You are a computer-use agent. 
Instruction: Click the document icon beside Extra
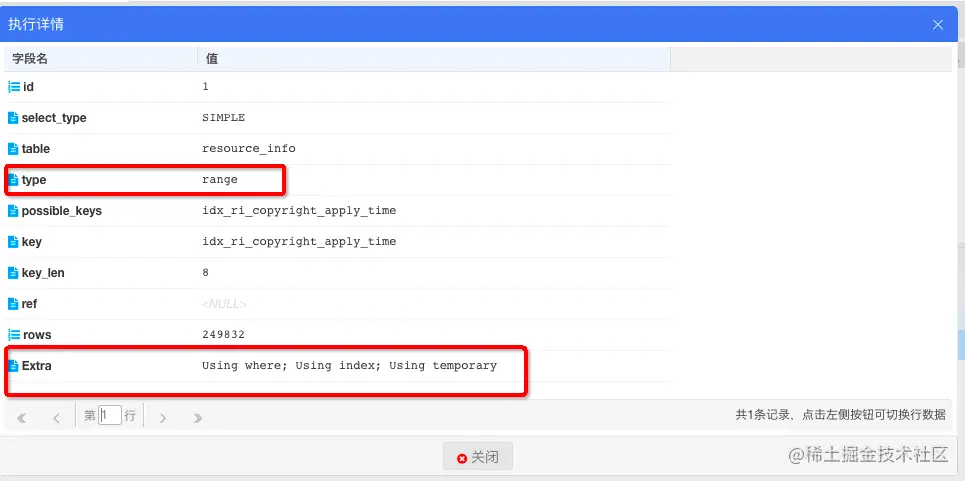pyautogui.click(x=13, y=365)
